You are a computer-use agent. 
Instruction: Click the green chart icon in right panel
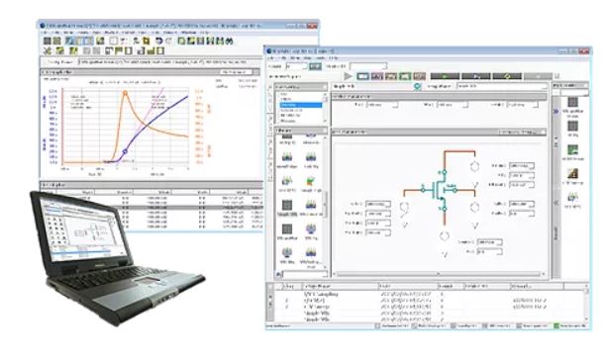[x=572, y=149]
